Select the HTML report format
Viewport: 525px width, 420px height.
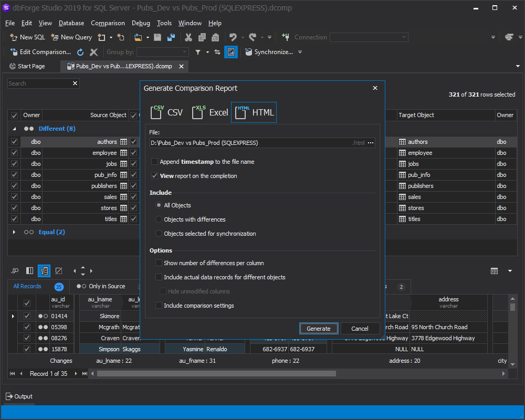coord(254,112)
